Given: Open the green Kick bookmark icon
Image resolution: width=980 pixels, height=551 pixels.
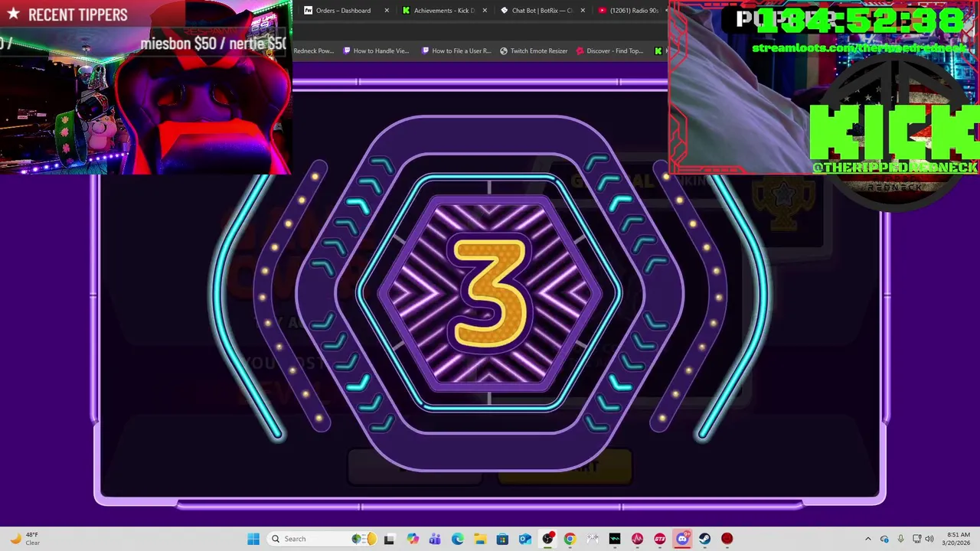Looking at the screenshot, I should tap(658, 51).
